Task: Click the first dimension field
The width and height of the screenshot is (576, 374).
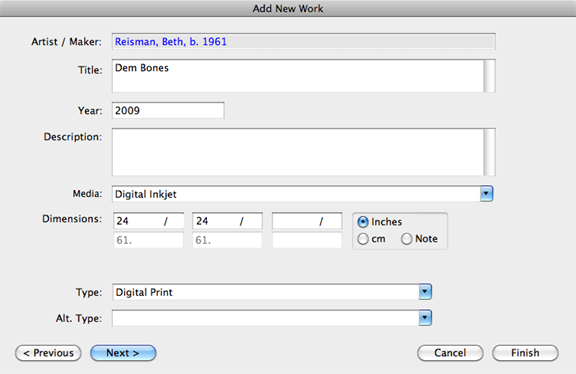Action: [148, 221]
